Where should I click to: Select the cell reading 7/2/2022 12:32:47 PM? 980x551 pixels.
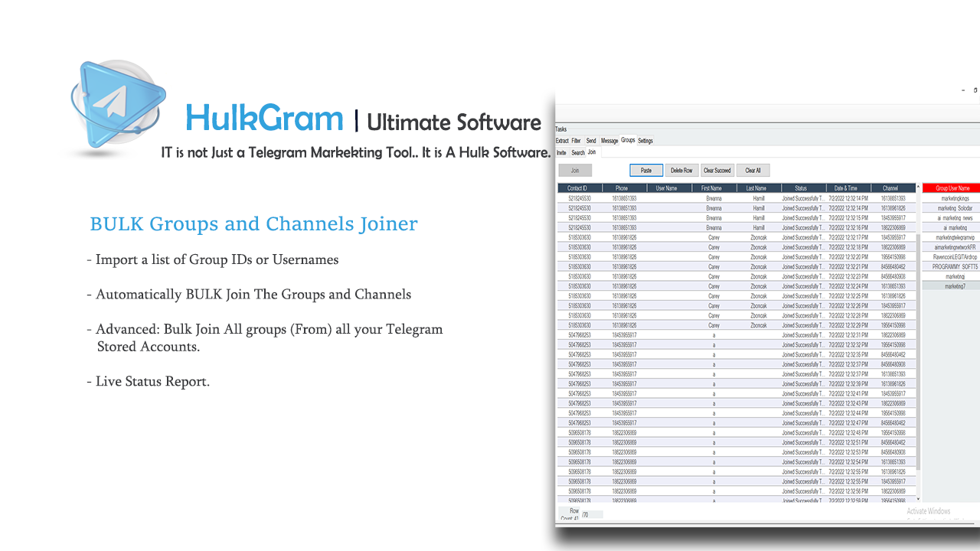tap(848, 422)
